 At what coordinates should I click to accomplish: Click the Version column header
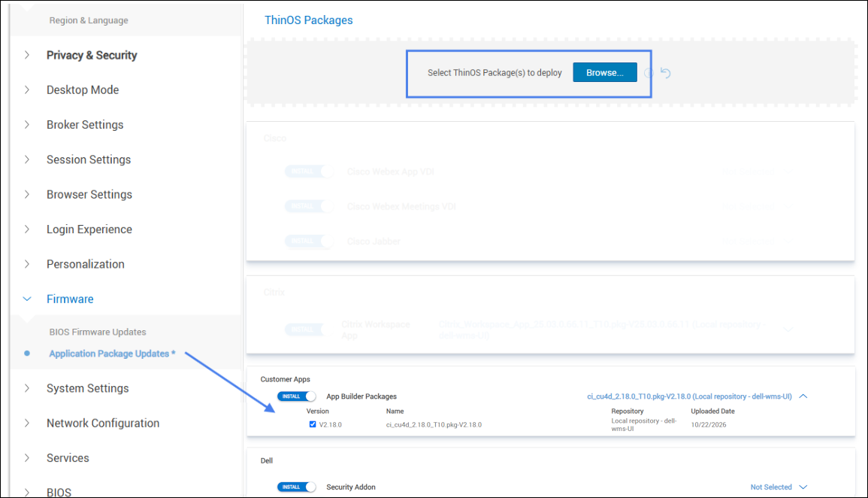(x=317, y=411)
